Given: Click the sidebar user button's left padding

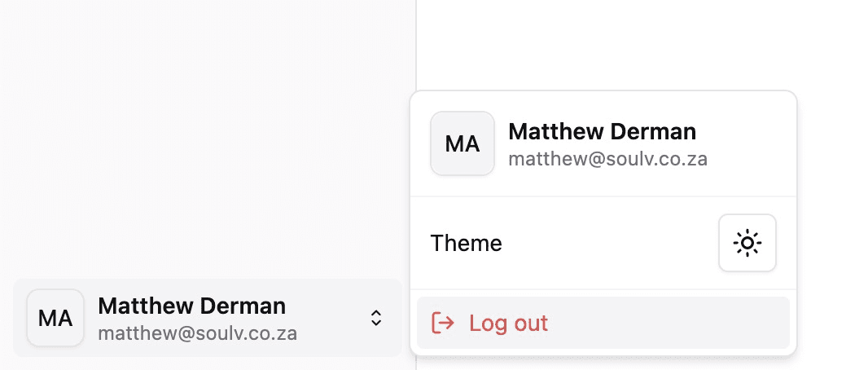Looking at the screenshot, I should click(x=20, y=318).
